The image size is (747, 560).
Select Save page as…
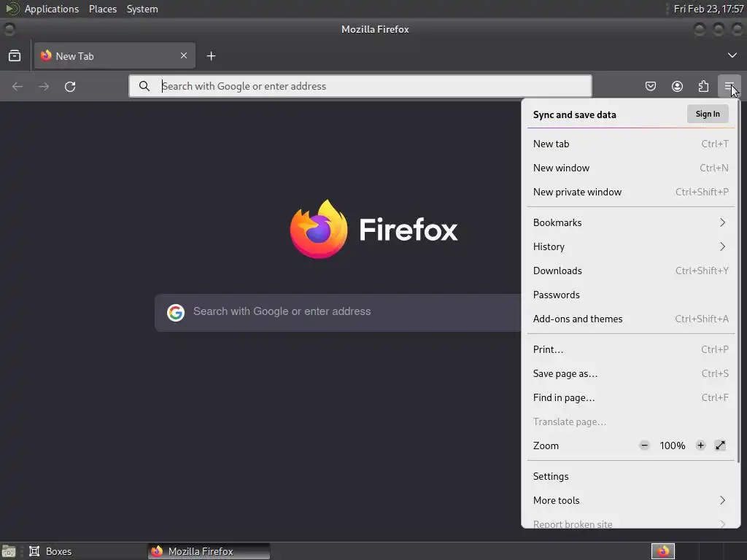pyautogui.click(x=631, y=373)
